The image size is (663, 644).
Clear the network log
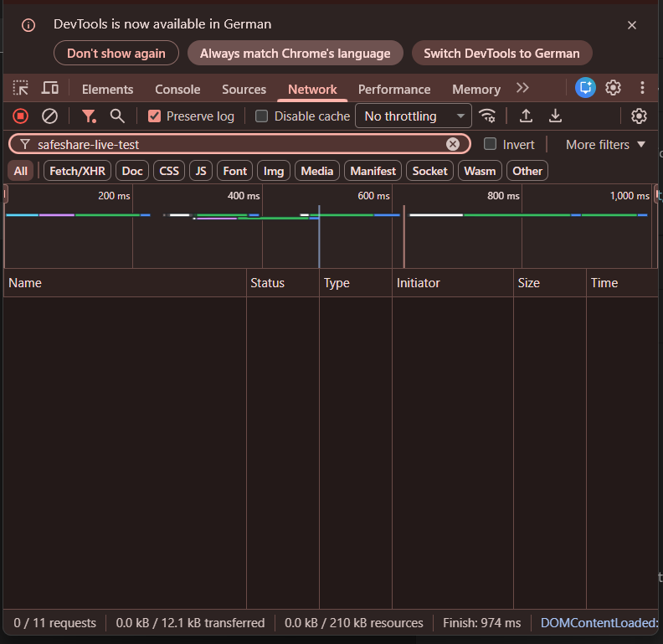coord(49,116)
